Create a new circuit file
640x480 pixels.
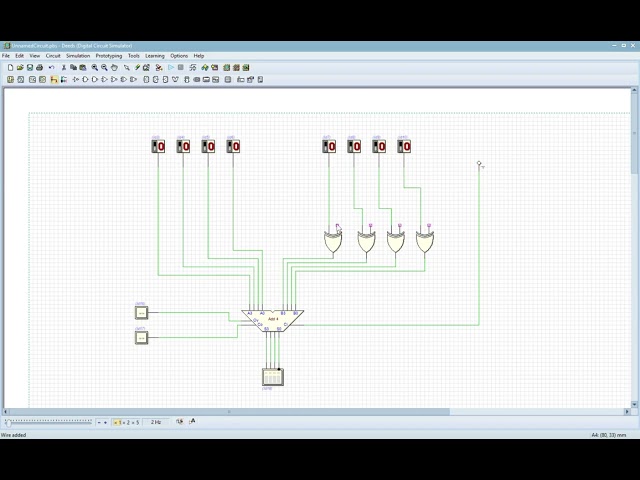(11, 67)
